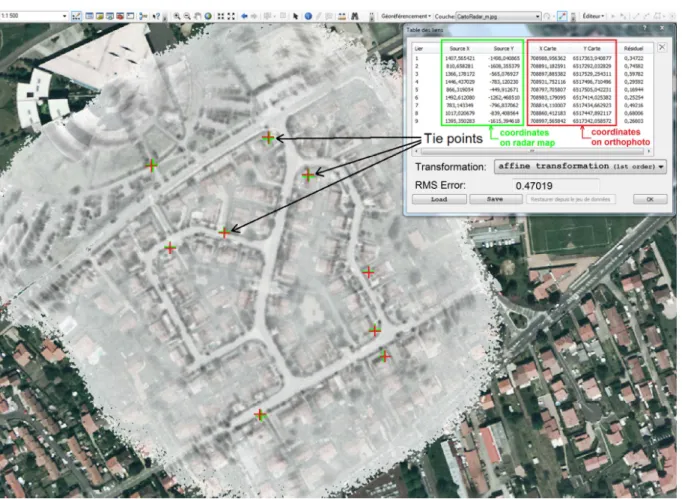This screenshot has height=499, width=682.
Task: Click the OK button in link table
Action: click(650, 199)
